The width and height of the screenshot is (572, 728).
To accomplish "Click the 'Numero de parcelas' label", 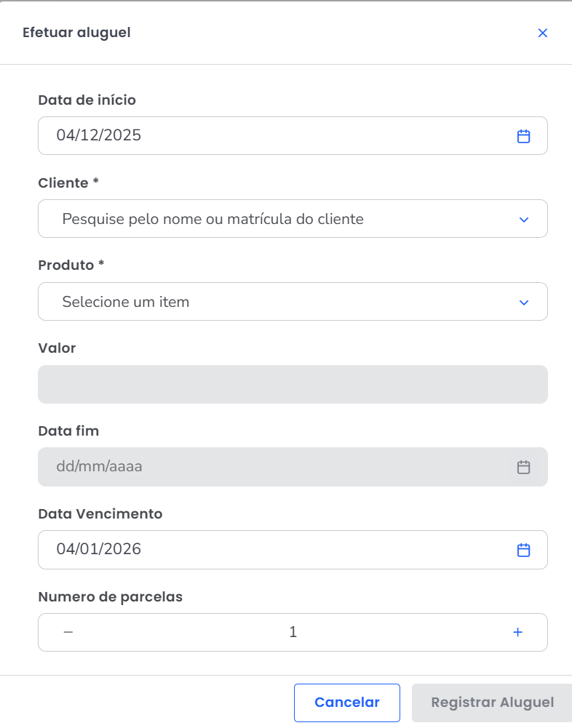I will click(110, 597).
